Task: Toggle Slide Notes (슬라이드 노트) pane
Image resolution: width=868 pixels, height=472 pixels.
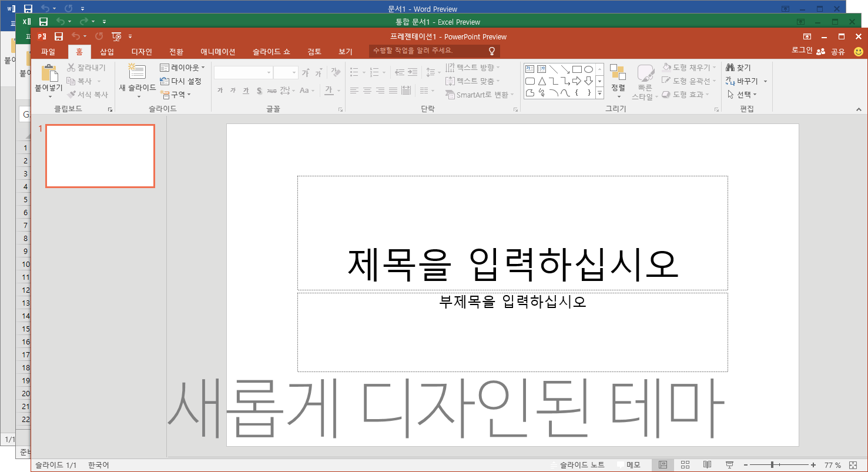Action: click(577, 465)
